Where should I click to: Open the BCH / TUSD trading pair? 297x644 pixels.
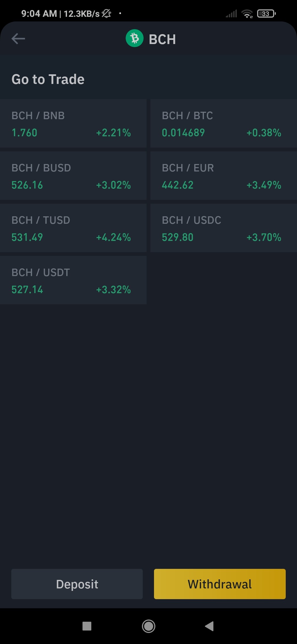73,228
